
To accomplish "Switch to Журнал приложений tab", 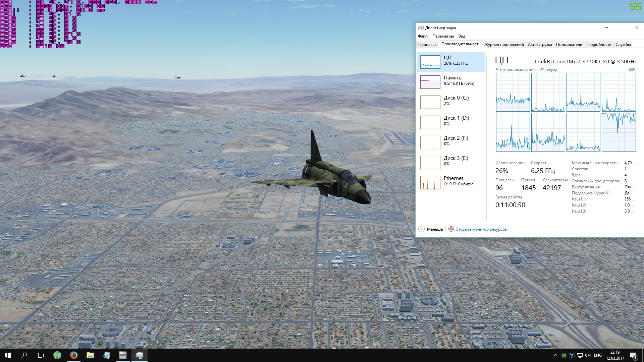I will pyautogui.click(x=504, y=45).
